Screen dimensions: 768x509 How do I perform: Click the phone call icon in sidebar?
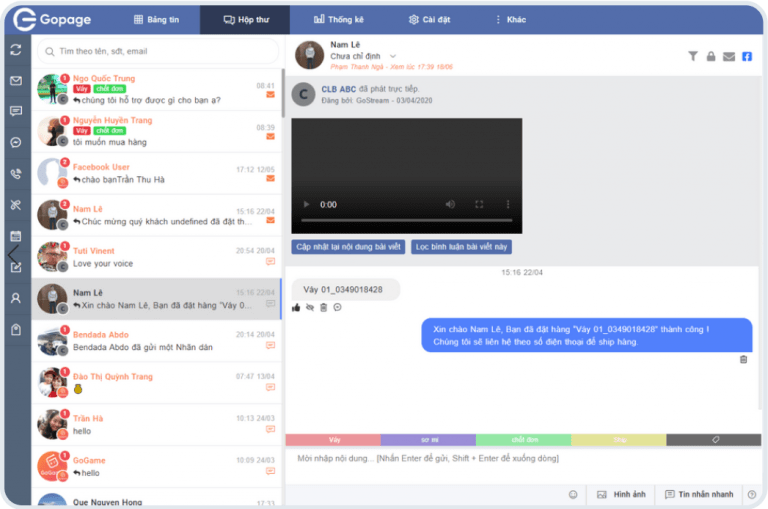(x=16, y=174)
